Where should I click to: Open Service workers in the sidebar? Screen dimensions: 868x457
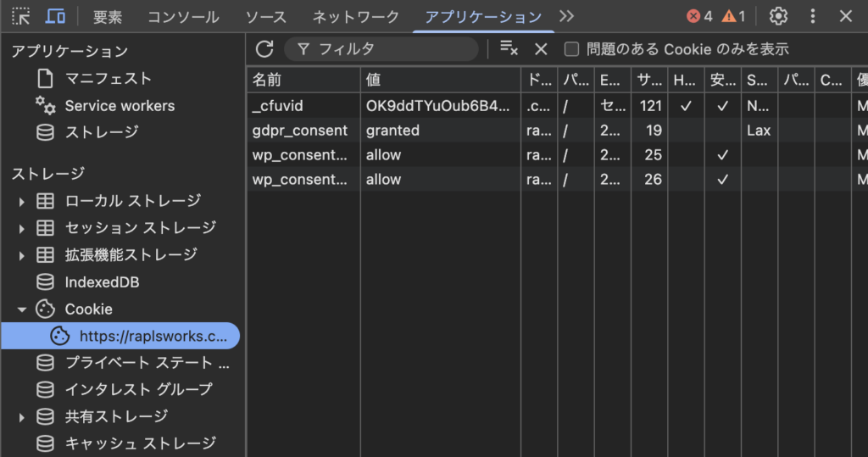point(120,106)
